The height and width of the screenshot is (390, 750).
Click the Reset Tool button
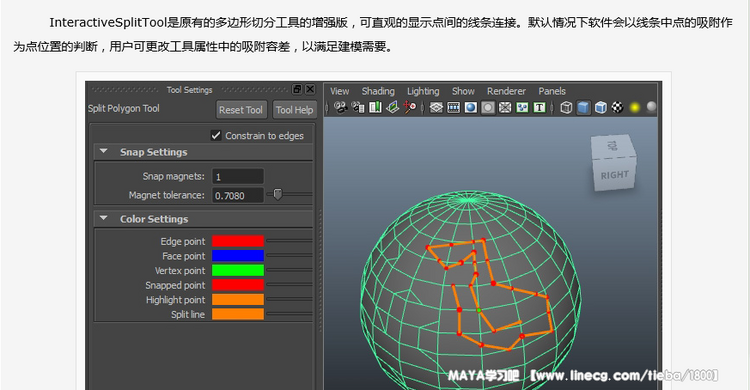(241, 110)
